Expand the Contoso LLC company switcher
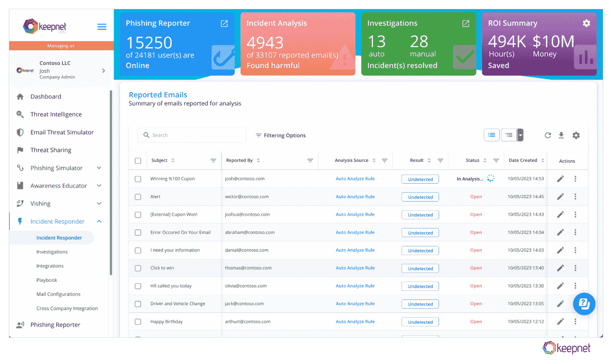 click(x=104, y=70)
